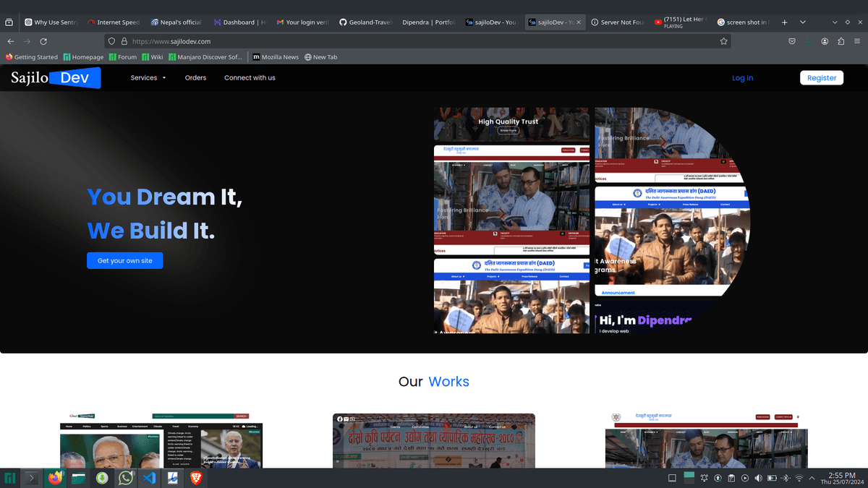The height and width of the screenshot is (488, 868).
Task: Launch Visual Studio Code from the taskbar
Action: point(149,478)
